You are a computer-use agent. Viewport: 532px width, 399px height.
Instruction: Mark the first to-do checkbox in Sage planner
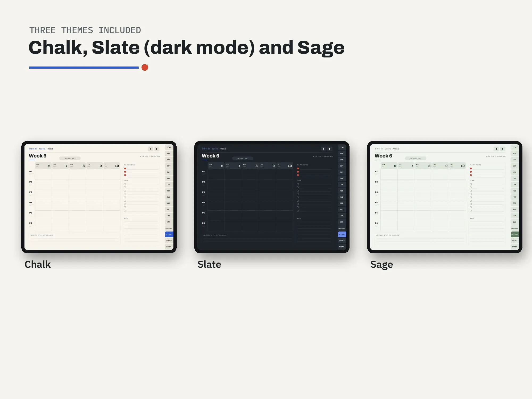click(x=471, y=184)
